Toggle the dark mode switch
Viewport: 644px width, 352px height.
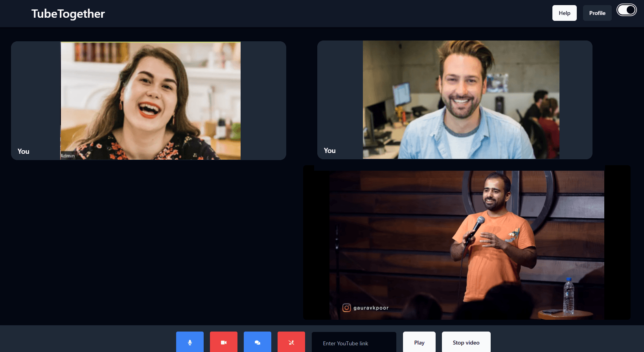(x=626, y=10)
